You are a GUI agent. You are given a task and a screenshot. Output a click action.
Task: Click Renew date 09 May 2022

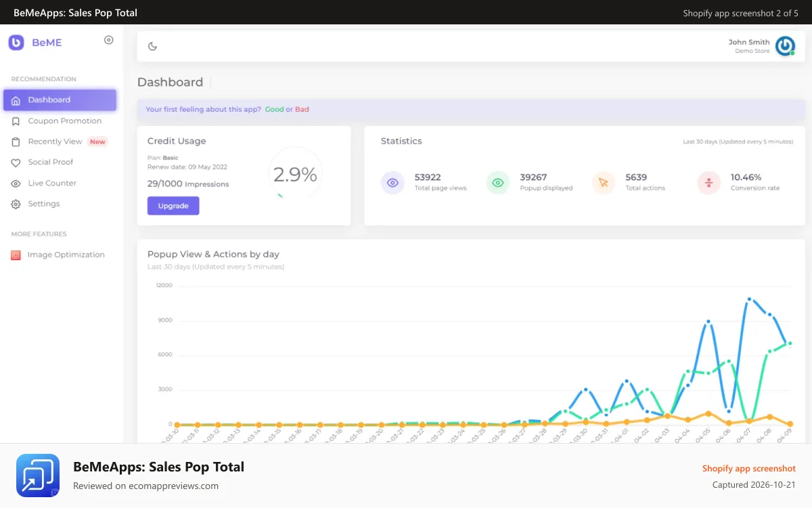click(187, 167)
